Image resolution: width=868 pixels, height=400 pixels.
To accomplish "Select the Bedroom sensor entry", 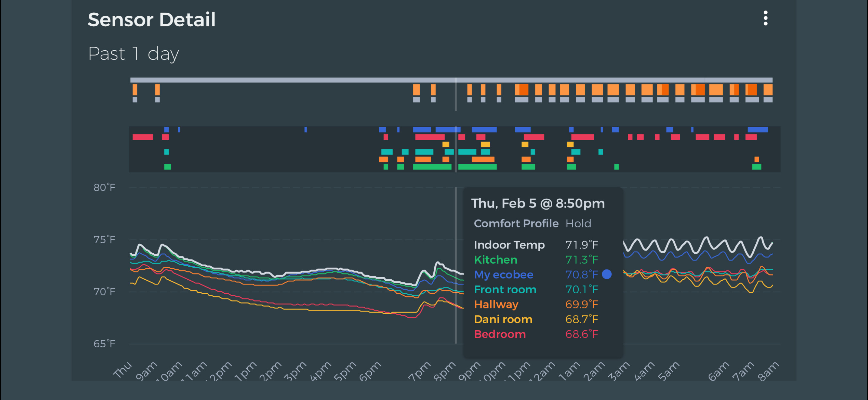I will [x=500, y=334].
